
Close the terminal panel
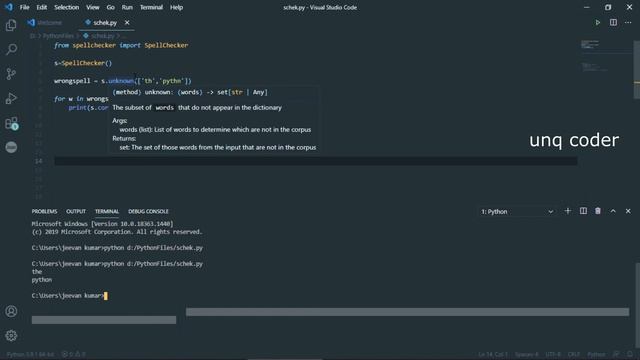coord(628,211)
